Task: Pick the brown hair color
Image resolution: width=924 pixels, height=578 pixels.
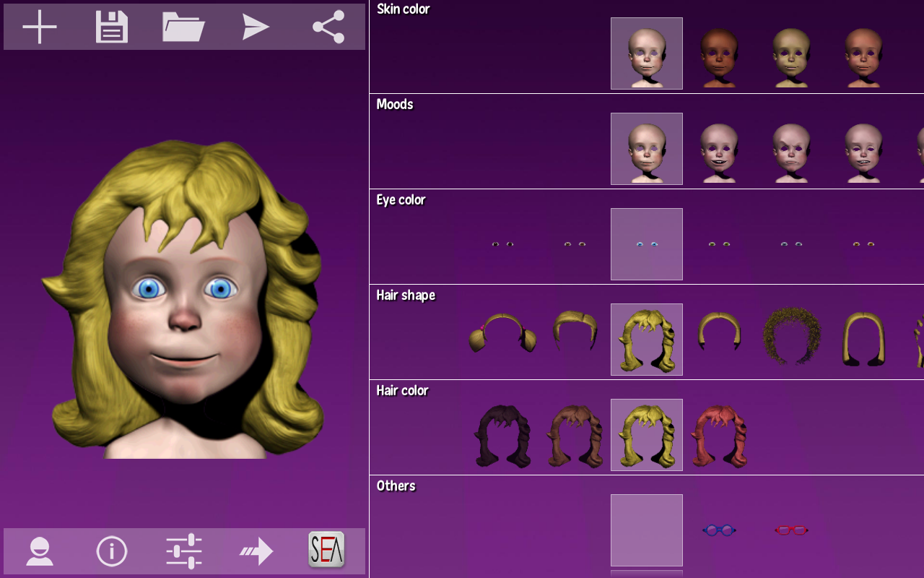Action: pos(575,436)
